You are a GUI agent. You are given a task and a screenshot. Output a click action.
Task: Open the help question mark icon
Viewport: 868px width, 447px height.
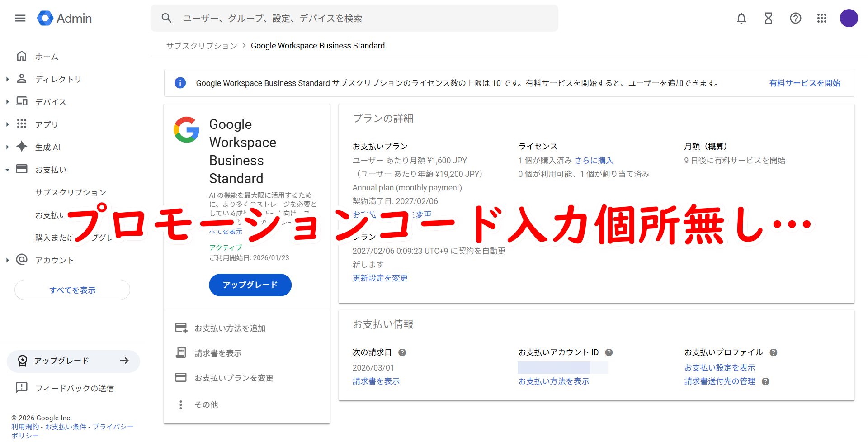click(795, 18)
